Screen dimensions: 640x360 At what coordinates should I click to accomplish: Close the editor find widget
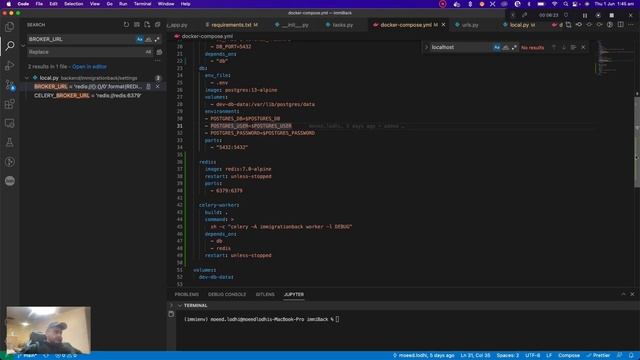(583, 47)
